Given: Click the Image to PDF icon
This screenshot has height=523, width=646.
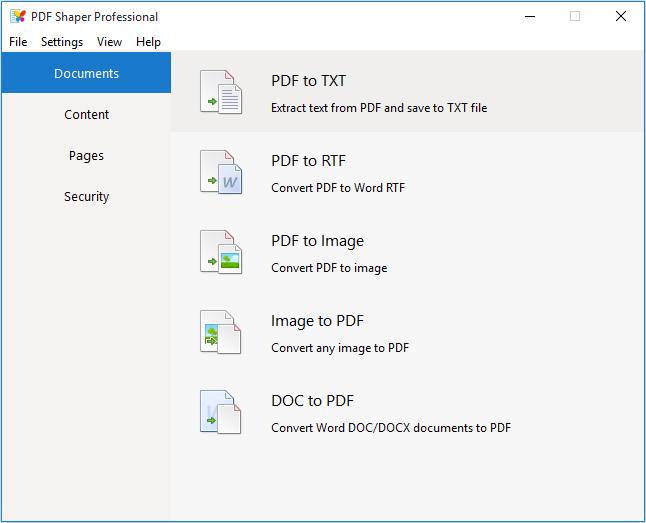Looking at the screenshot, I should pos(221,332).
